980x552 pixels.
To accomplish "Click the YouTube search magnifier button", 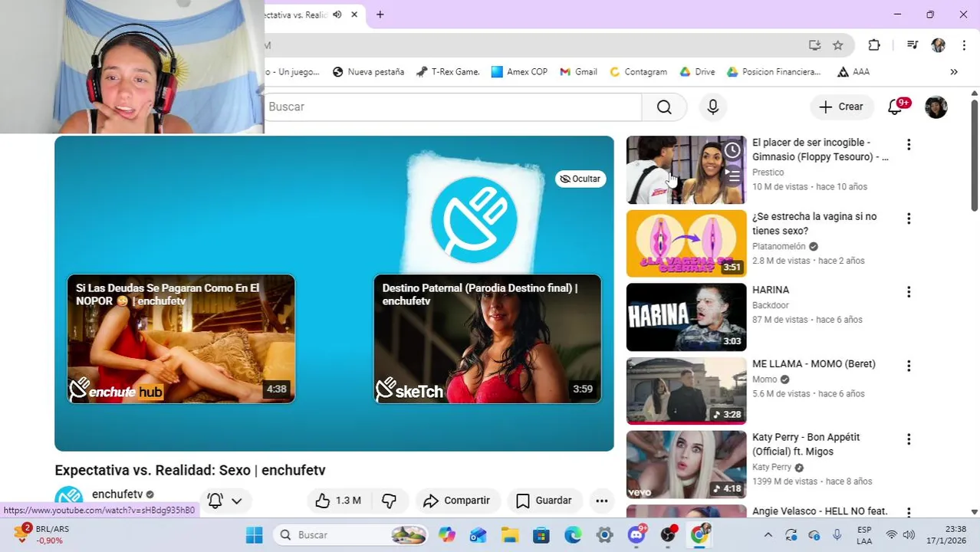I will click(x=664, y=107).
